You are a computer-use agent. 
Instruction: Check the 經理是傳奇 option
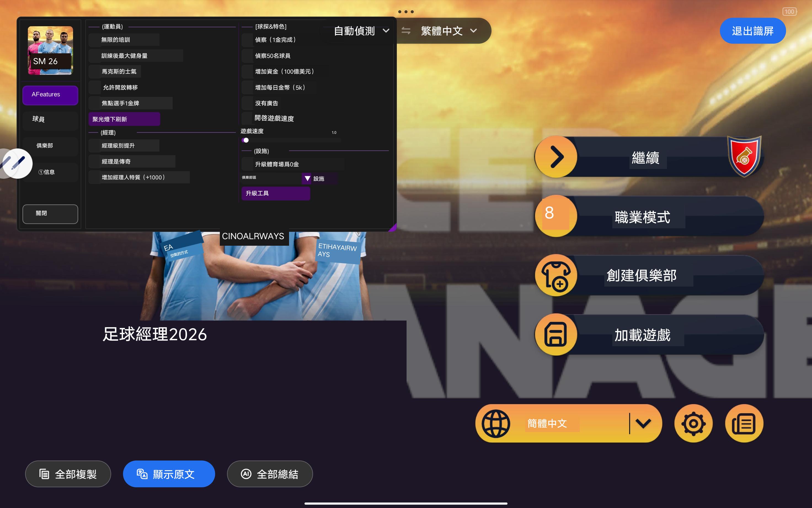95,162
